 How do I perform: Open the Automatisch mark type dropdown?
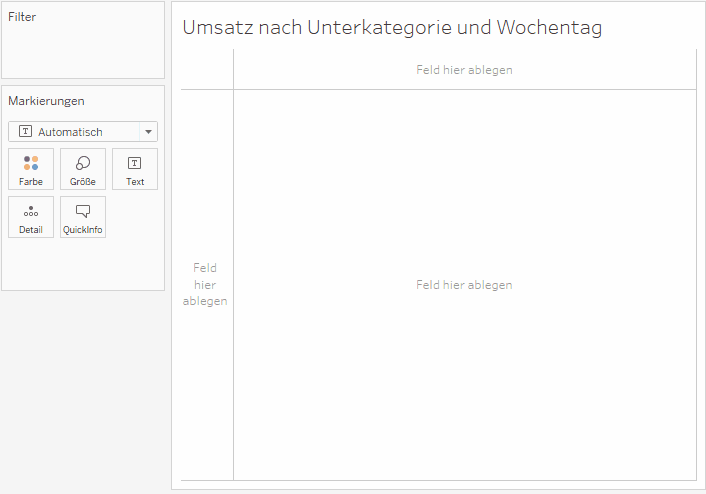(x=83, y=132)
